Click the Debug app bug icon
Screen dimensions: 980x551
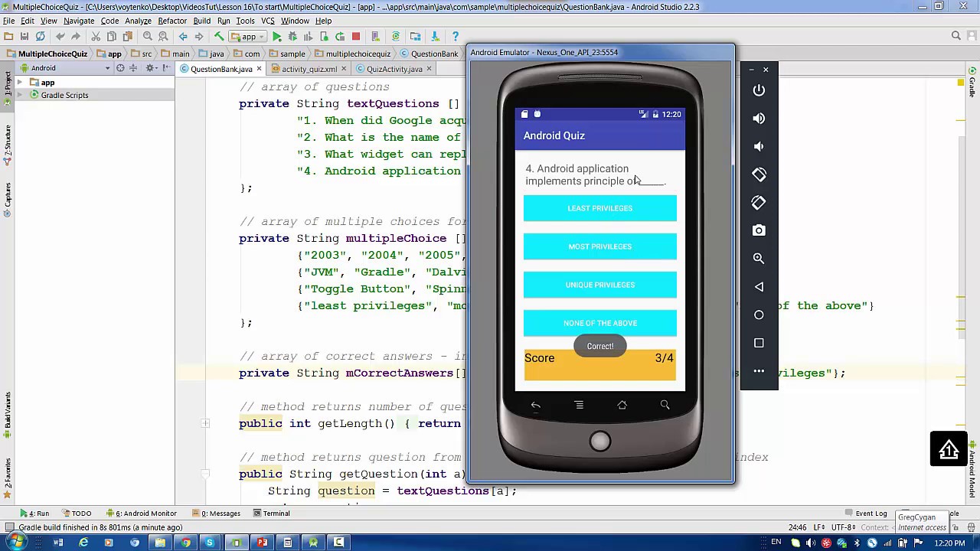pos(292,36)
